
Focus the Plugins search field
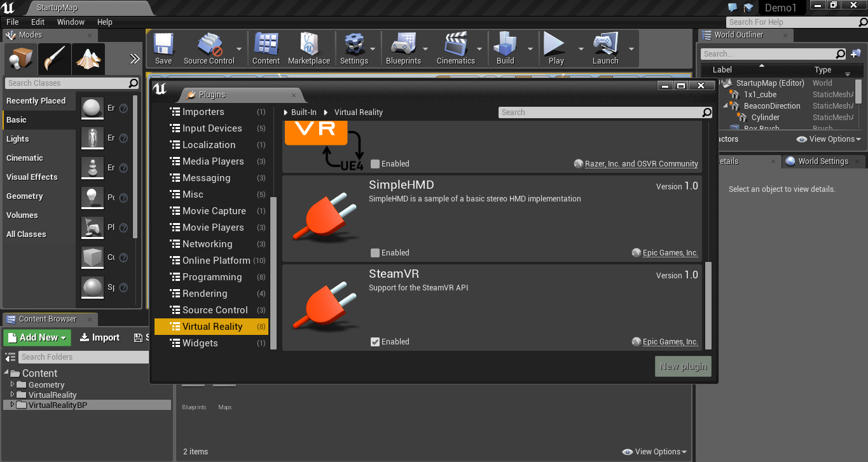605,112
